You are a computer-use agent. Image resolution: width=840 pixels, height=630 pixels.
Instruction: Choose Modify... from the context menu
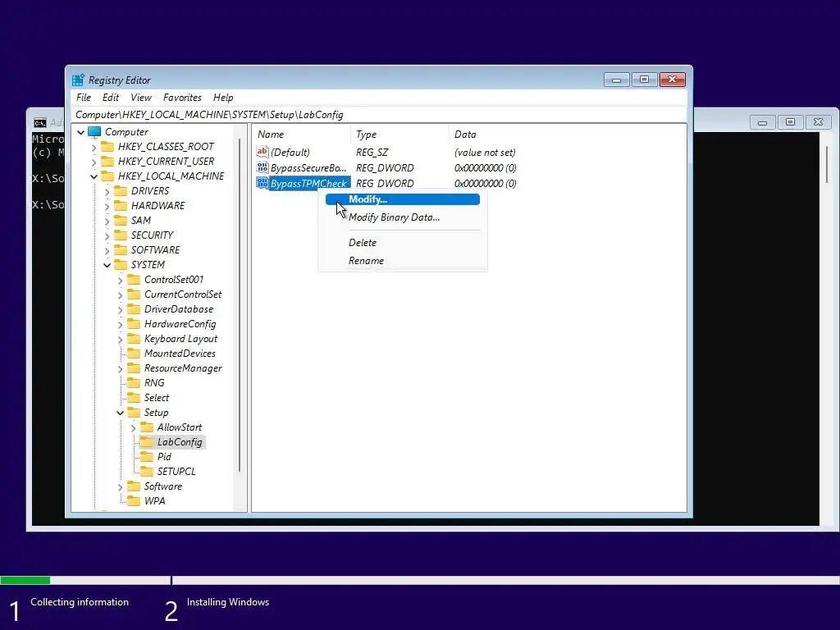point(403,199)
